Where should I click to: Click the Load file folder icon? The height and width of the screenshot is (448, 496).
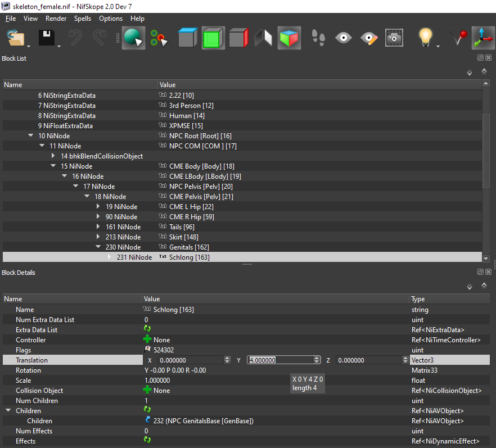pyautogui.click(x=16, y=38)
